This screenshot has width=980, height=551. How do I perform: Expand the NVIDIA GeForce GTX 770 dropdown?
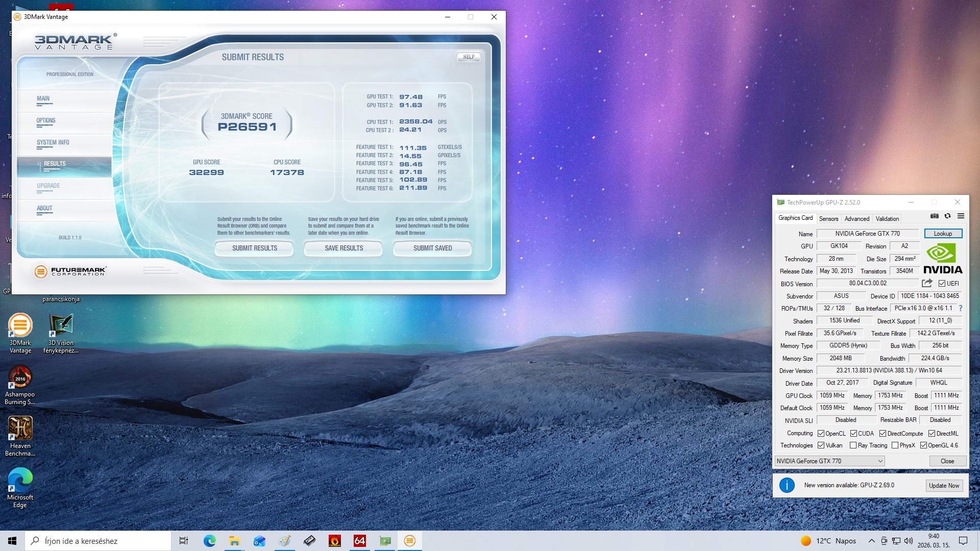tap(880, 461)
